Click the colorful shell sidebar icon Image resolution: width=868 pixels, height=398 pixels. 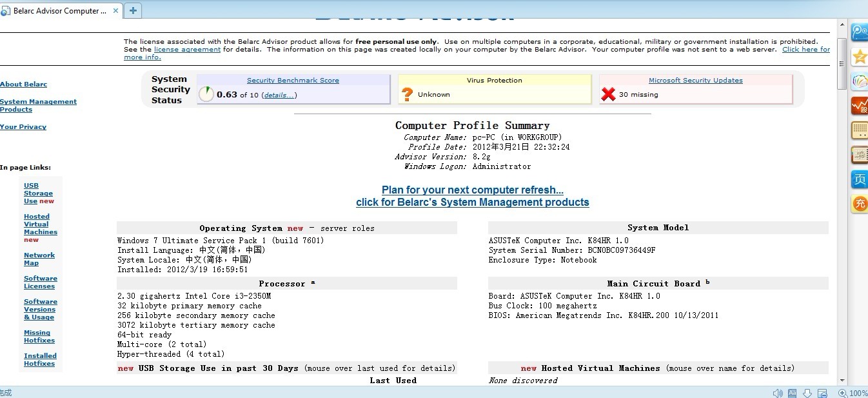pyautogui.click(x=859, y=81)
